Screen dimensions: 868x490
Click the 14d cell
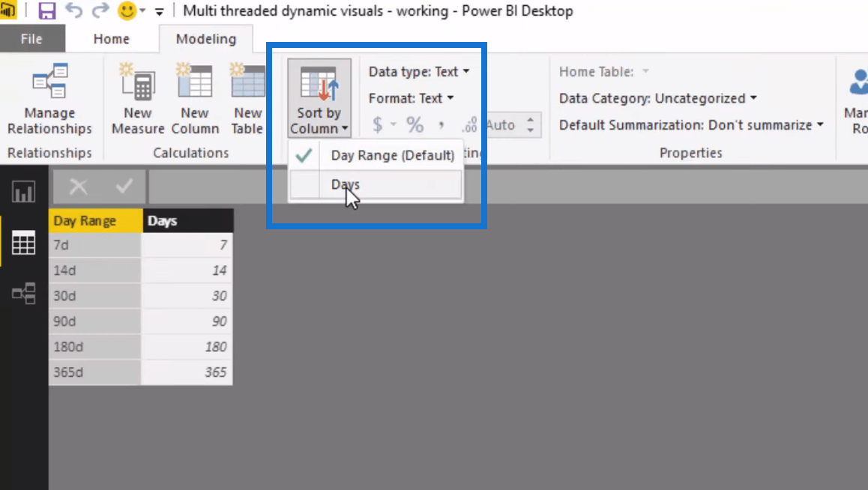(94, 270)
